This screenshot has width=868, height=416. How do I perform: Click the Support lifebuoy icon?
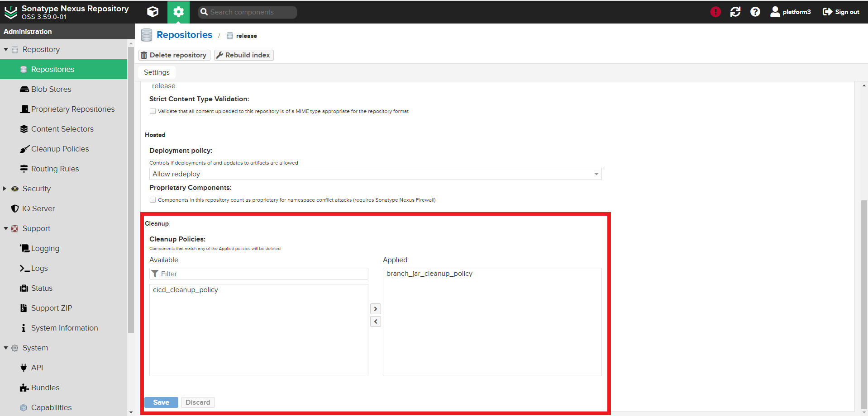click(15, 228)
